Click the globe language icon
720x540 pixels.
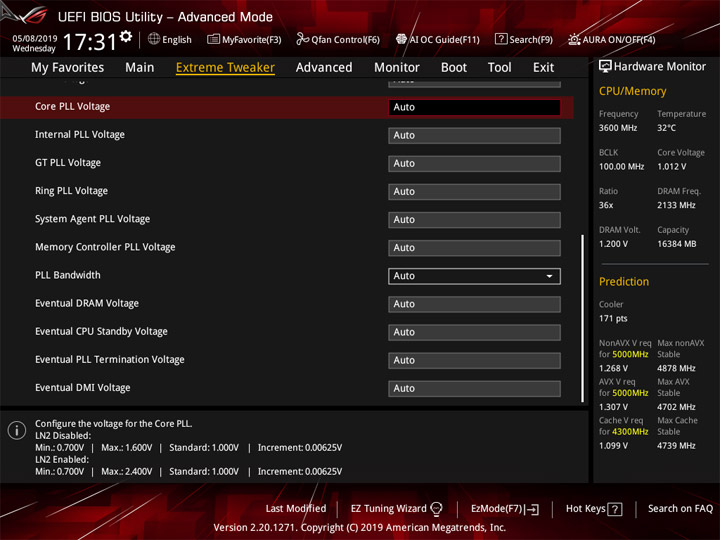coord(154,39)
